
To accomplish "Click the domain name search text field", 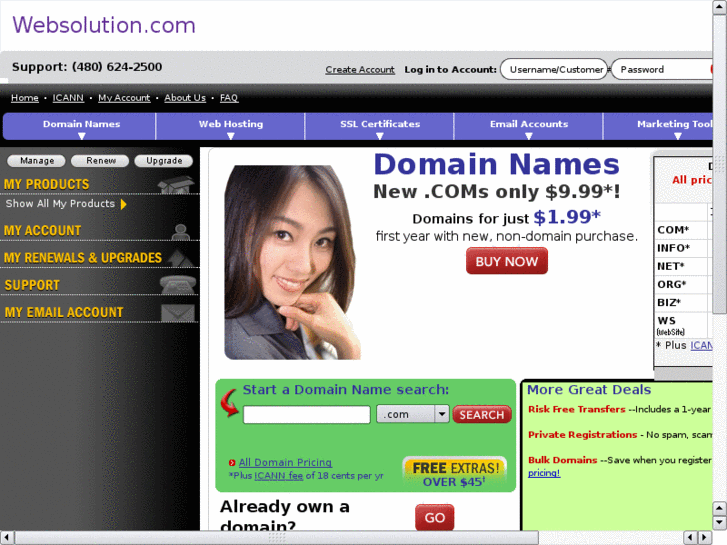I will 307,414.
